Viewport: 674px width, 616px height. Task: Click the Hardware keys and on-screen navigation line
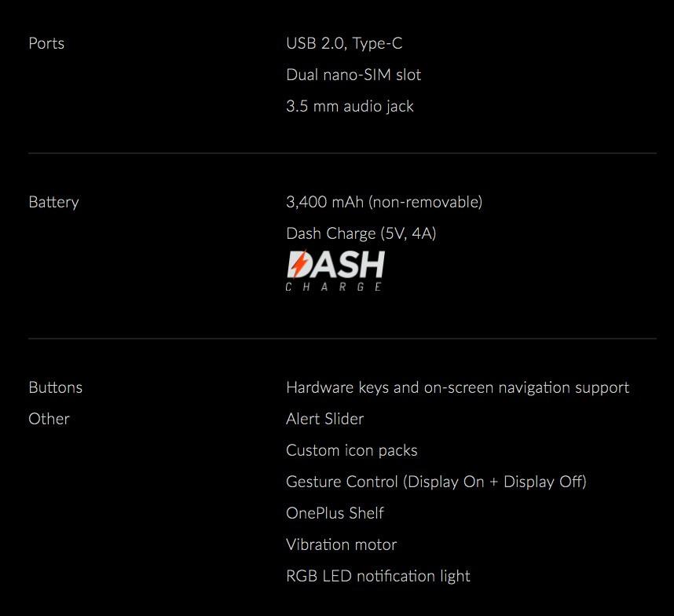pyautogui.click(x=457, y=387)
